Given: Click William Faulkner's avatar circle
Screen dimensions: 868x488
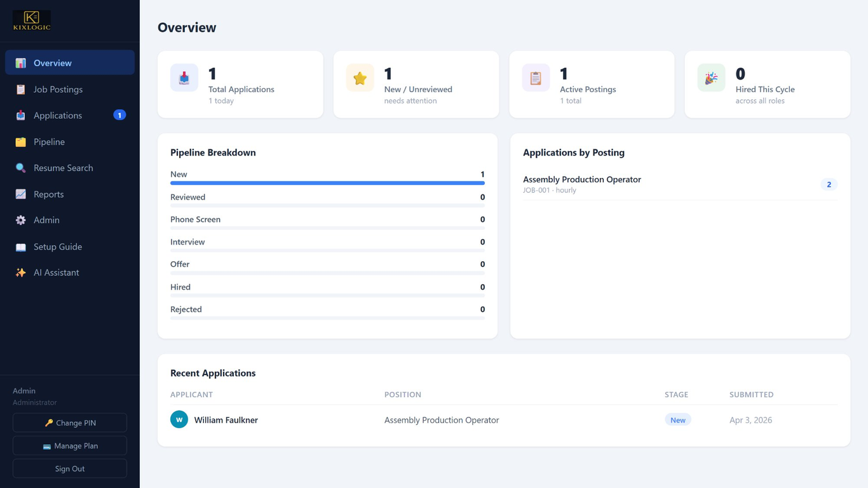Looking at the screenshot, I should [179, 419].
